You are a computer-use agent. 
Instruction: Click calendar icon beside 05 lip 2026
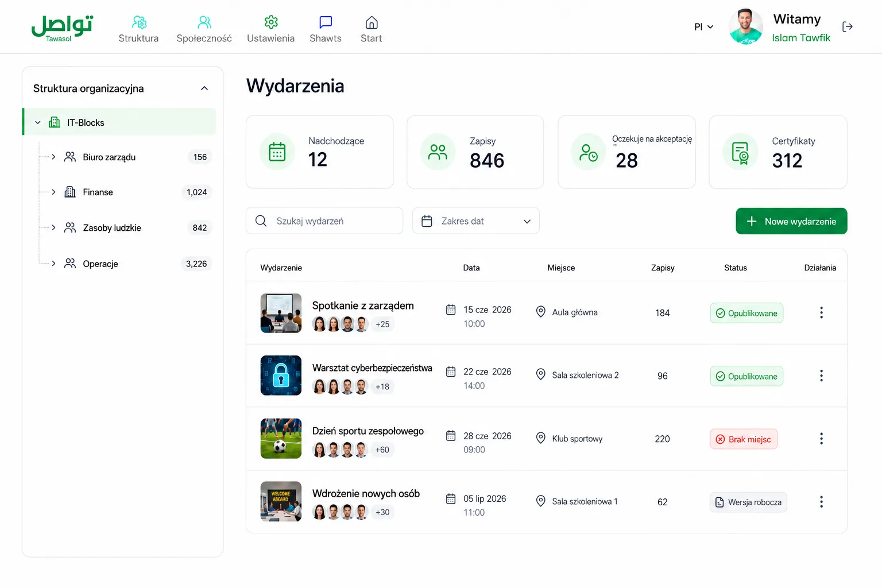451,498
